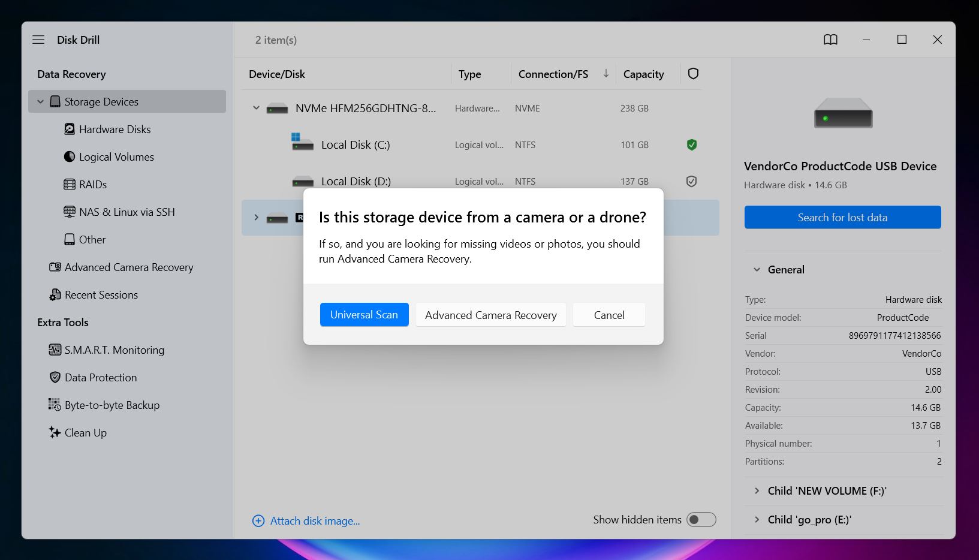
Task: Click the grey shield on Local Disk (D:)
Action: pyautogui.click(x=692, y=181)
